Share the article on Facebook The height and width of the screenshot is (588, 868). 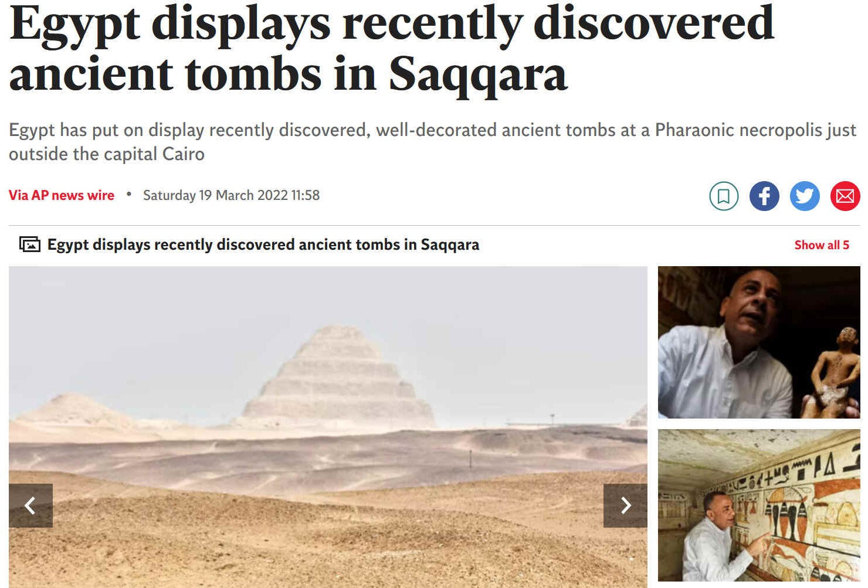pos(764,196)
